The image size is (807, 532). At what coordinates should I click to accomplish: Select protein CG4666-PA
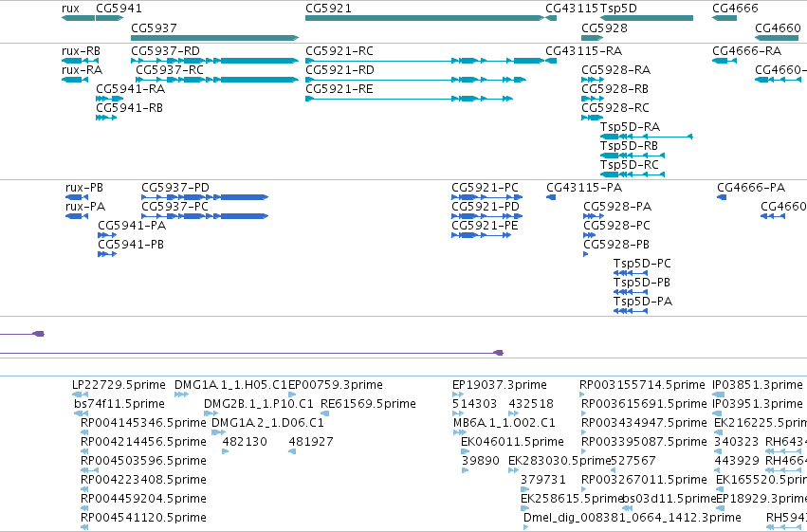[722, 197]
